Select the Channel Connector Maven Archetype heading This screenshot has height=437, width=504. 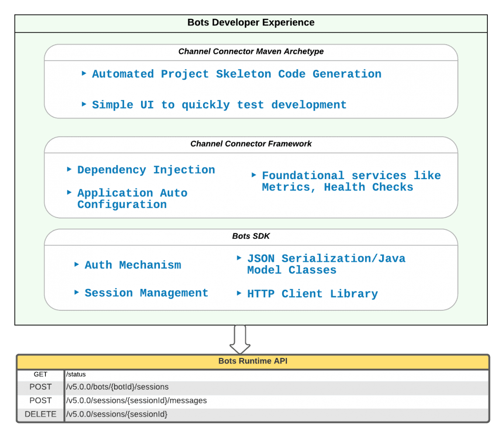251,52
